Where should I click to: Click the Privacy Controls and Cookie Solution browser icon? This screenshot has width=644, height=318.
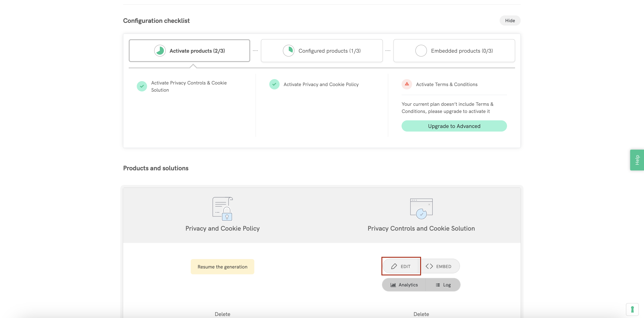(x=421, y=208)
